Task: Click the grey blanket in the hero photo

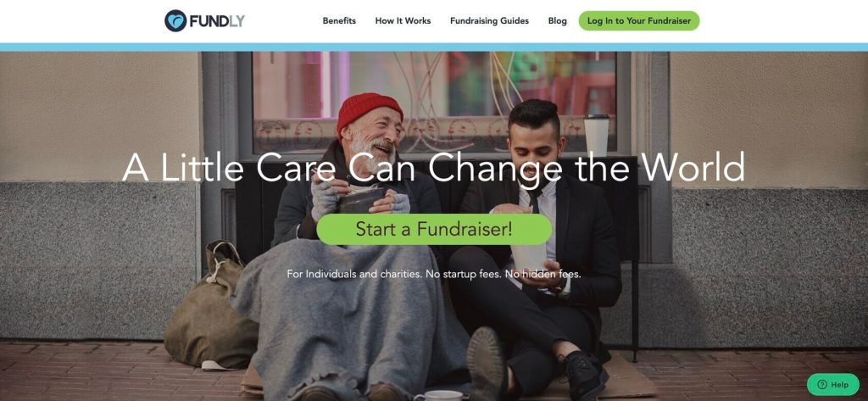Action: pyautogui.click(x=348, y=315)
